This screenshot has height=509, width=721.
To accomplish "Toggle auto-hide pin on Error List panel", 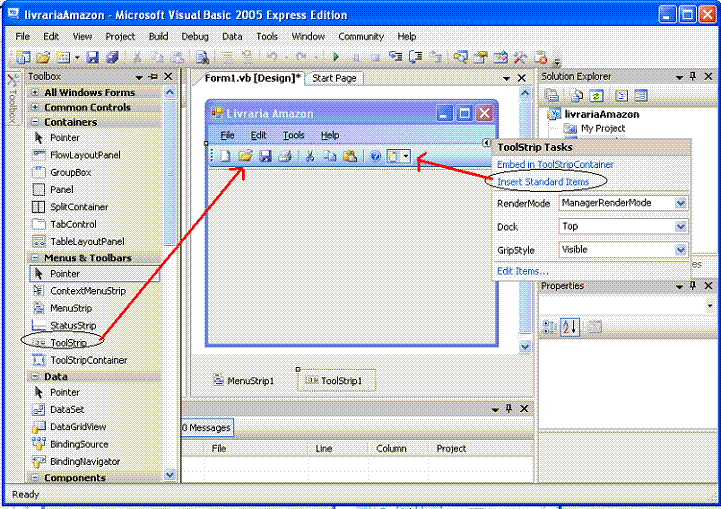I will 509,408.
